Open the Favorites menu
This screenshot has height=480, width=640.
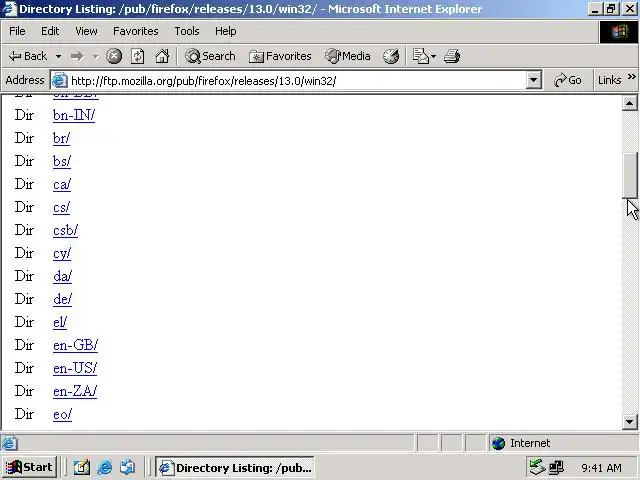pyautogui.click(x=136, y=31)
